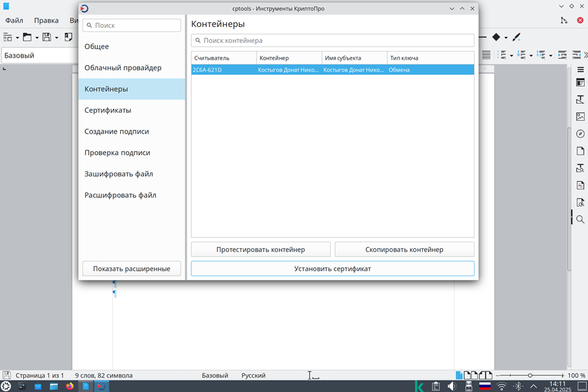Expand the outline list dropdown arrow
588x392 pixels.
550,56
